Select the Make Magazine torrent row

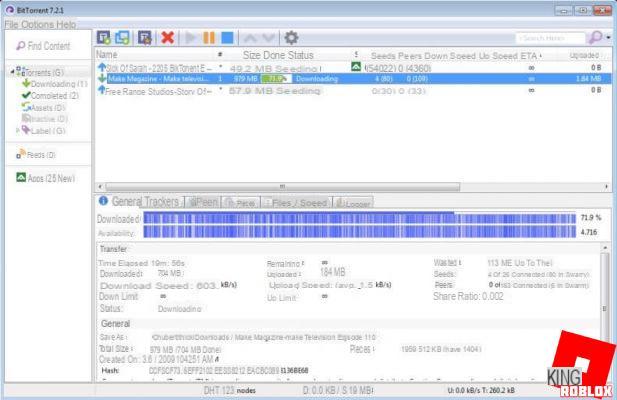(353, 79)
